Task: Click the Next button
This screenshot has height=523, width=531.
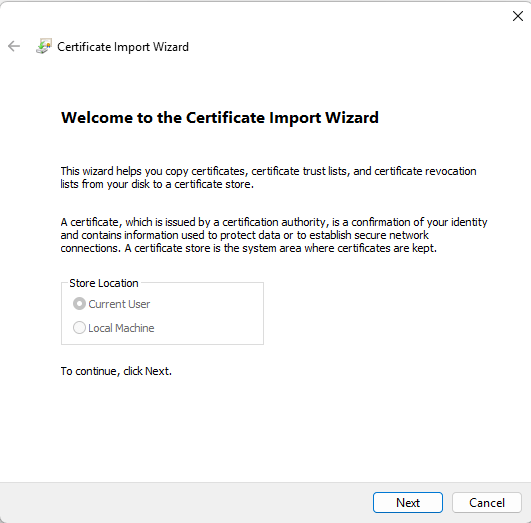Action: [x=408, y=502]
